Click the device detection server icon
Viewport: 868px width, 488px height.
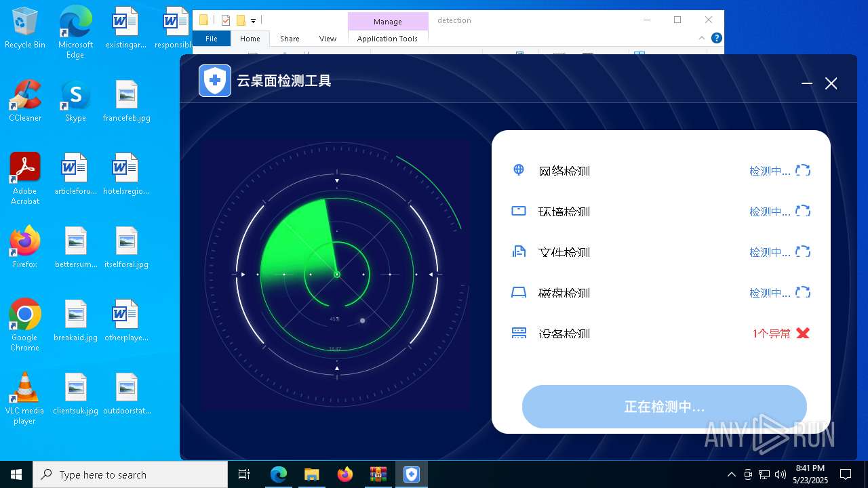(x=519, y=333)
